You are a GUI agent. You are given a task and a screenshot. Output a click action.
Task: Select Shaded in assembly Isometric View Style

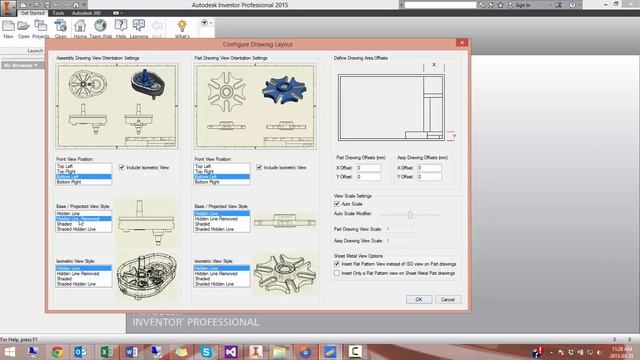(x=83, y=279)
